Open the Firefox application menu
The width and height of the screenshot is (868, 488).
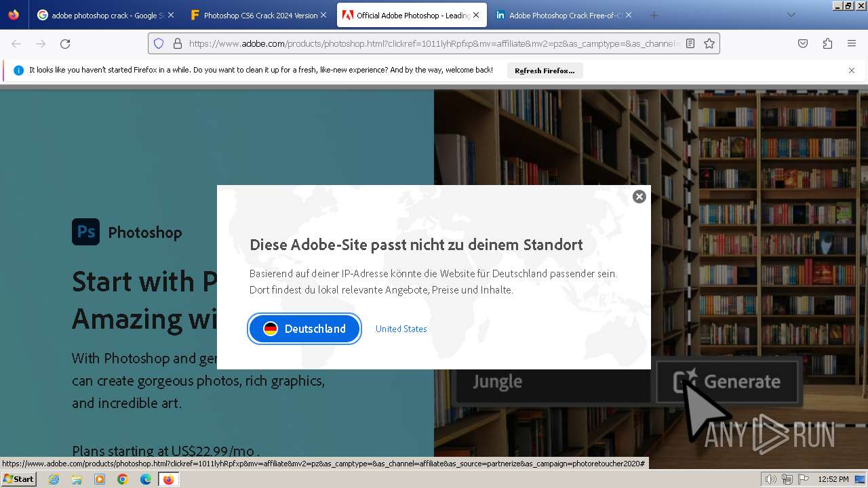[x=852, y=43]
